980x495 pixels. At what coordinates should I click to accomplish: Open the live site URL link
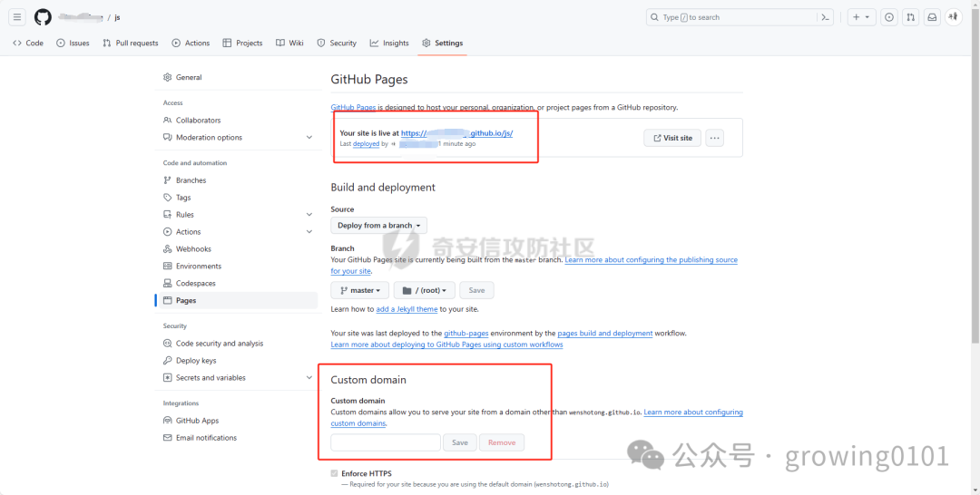pos(456,133)
